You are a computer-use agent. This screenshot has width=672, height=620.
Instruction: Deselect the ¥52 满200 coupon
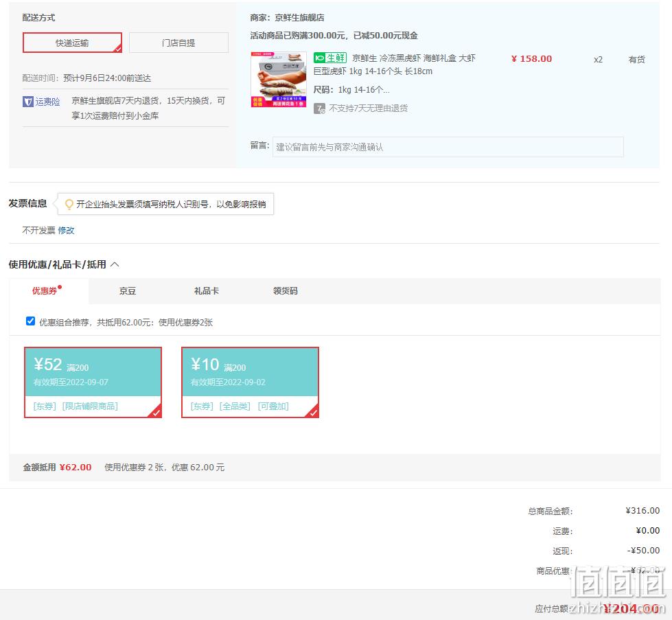[x=93, y=382]
